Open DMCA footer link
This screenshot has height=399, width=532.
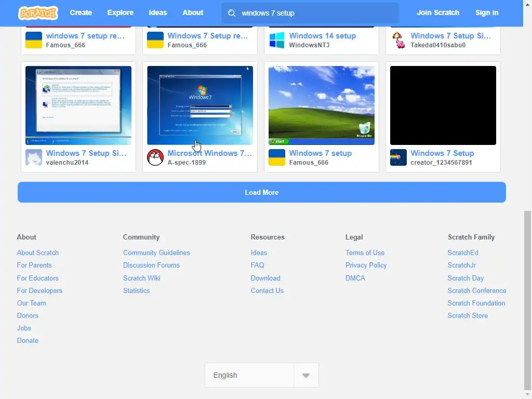click(x=355, y=278)
